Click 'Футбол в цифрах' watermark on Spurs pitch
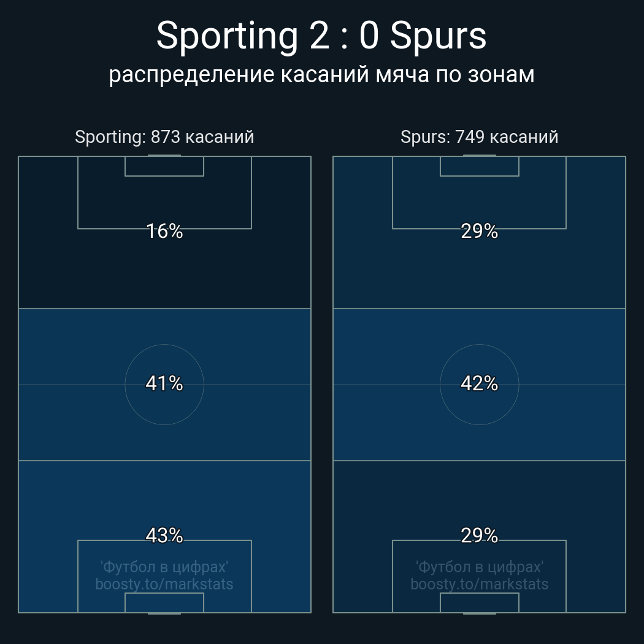Screen dimensions: 644x644 click(479, 567)
